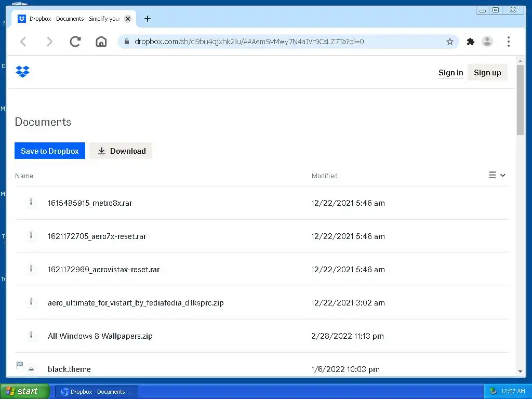Open aero_ultimate_for_vistart_by_fediafedia_d1ksprc.zip
Screen dimensions: 532x399
[136, 303]
